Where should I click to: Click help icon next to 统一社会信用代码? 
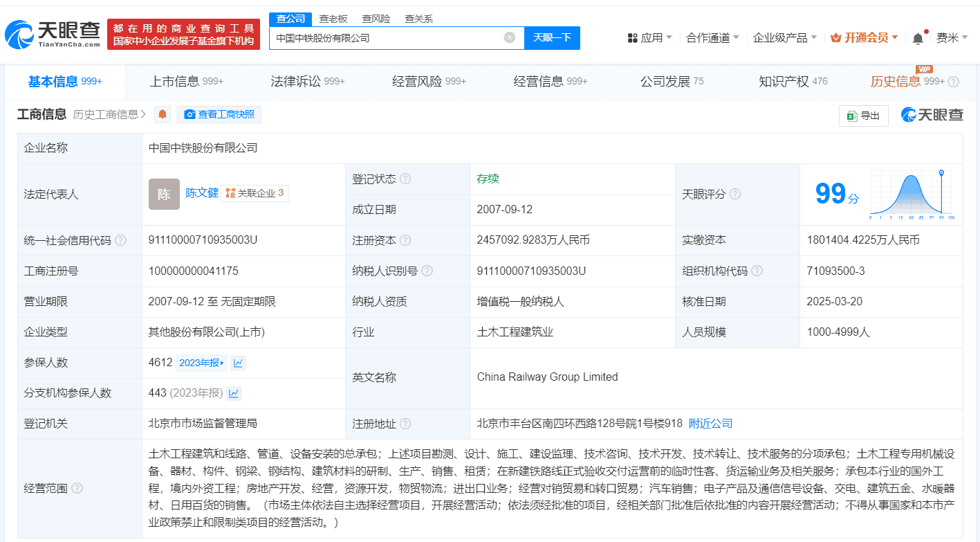121,240
